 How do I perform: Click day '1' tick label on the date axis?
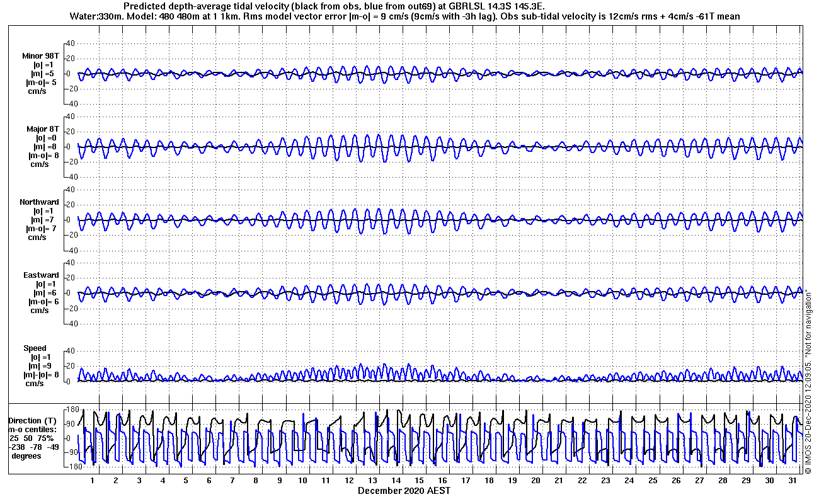pos(93,481)
